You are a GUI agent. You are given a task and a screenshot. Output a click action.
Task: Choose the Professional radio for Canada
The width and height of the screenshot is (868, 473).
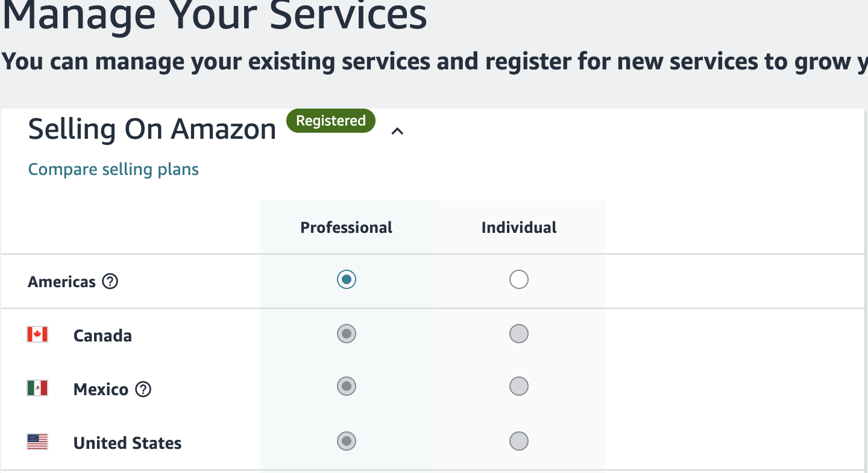(347, 334)
